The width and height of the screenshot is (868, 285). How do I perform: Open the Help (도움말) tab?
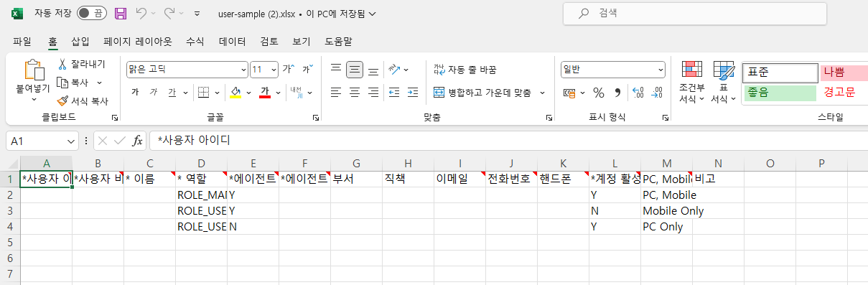[338, 42]
